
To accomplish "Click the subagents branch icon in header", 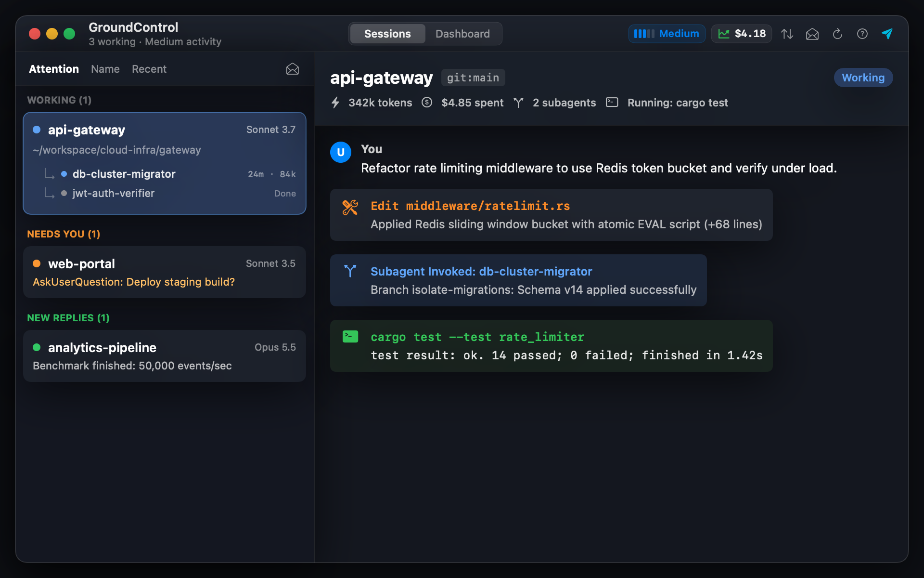I will [x=518, y=103].
